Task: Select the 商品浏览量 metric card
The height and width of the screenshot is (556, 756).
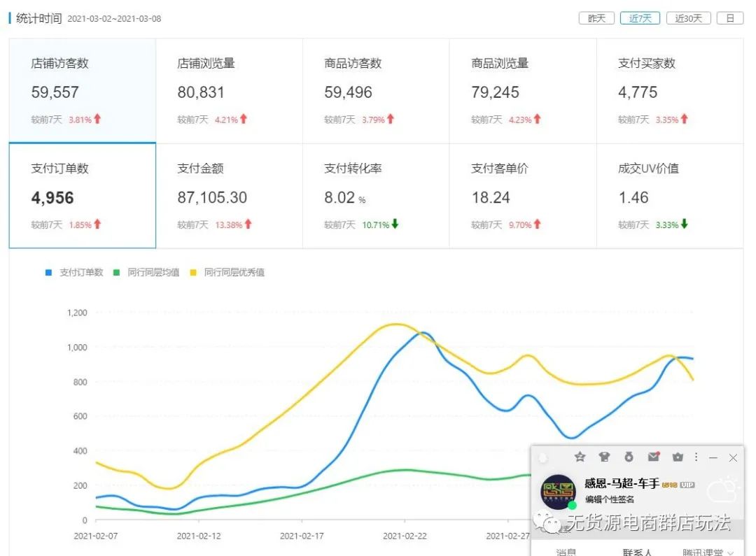Action: pos(523,91)
